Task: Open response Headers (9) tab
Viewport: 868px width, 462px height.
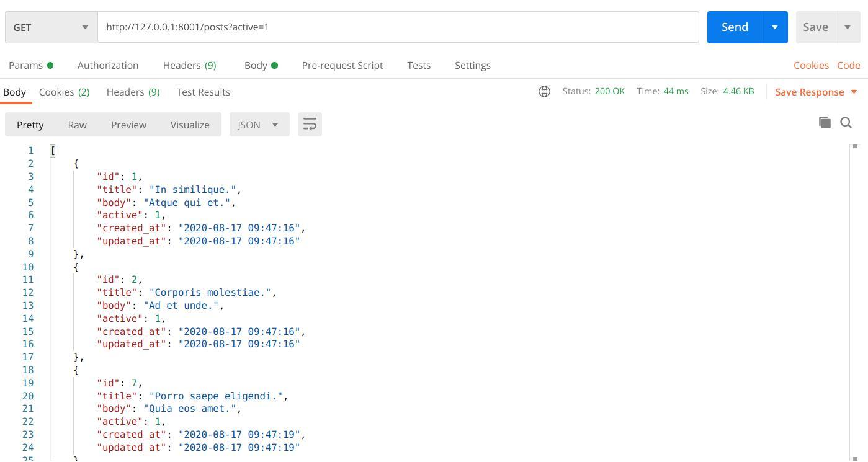Action: tap(133, 92)
